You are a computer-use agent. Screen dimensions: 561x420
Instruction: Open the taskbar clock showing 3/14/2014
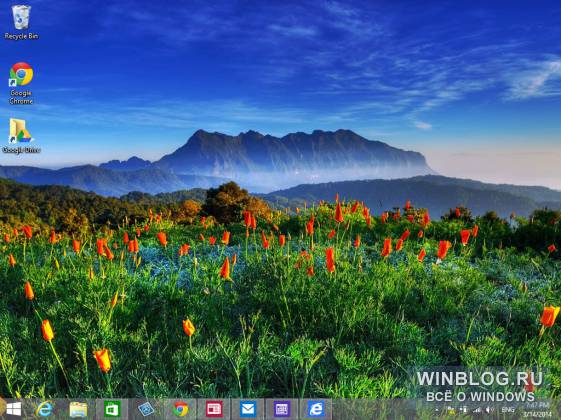click(x=538, y=410)
